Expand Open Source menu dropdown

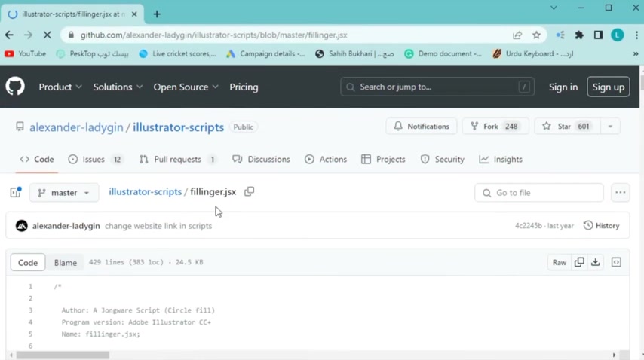pos(186,87)
